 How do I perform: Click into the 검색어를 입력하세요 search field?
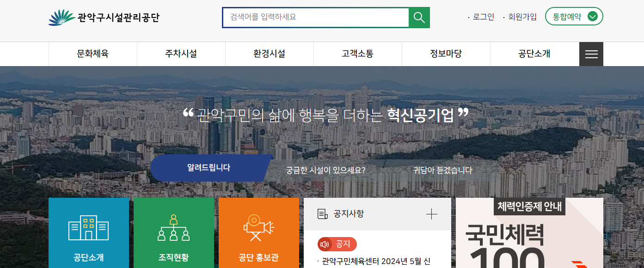pyautogui.click(x=316, y=18)
